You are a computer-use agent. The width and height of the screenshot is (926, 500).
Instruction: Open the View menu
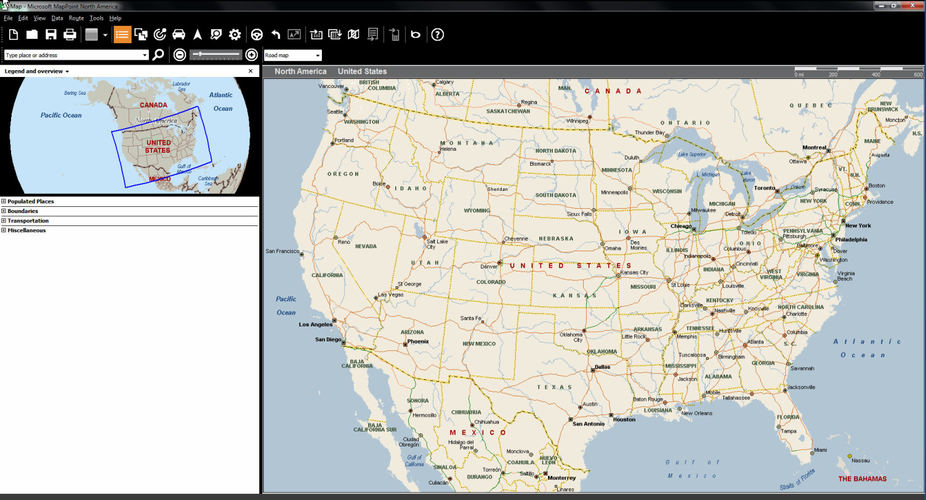point(40,18)
